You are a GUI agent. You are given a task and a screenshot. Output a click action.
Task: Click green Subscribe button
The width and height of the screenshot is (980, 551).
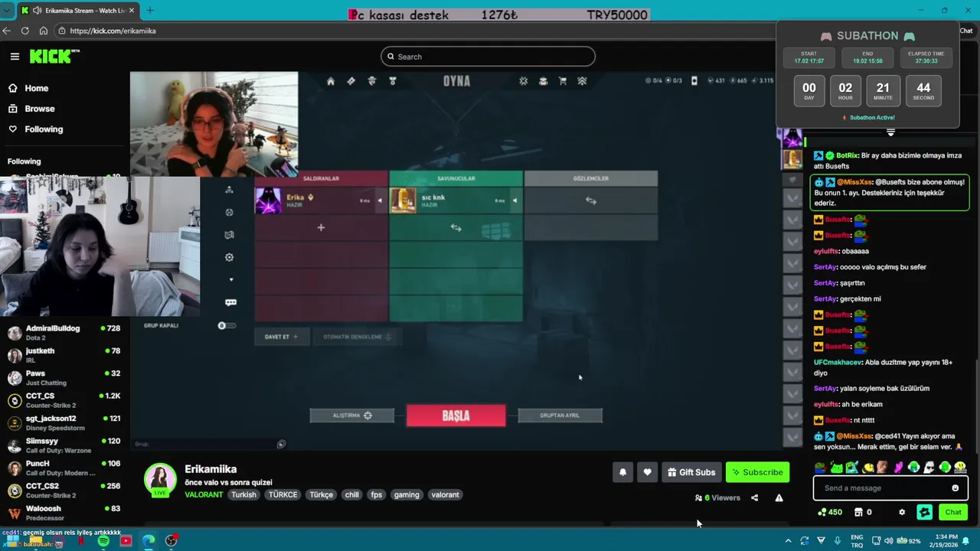[x=757, y=472]
